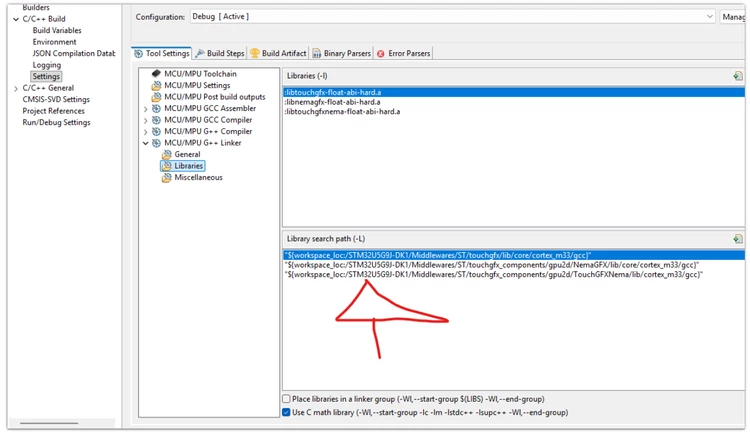The image size is (750, 437).
Task: Select the TouchGFXNema/lib/cortex_m33/gcc search path
Action: point(514,274)
